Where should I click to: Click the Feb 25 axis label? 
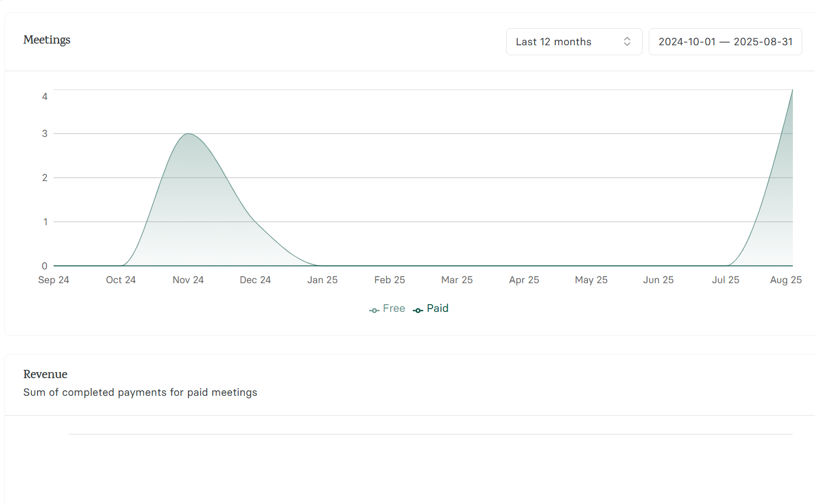pyautogui.click(x=389, y=280)
